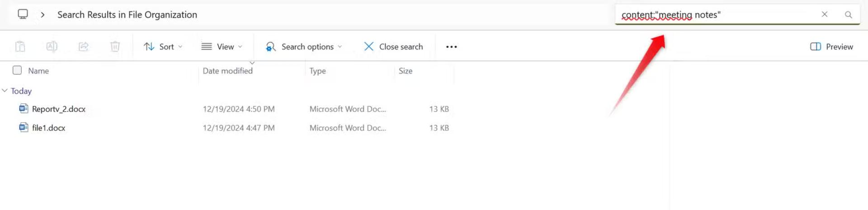Collapse the Today group
868x210 pixels.
[5, 91]
